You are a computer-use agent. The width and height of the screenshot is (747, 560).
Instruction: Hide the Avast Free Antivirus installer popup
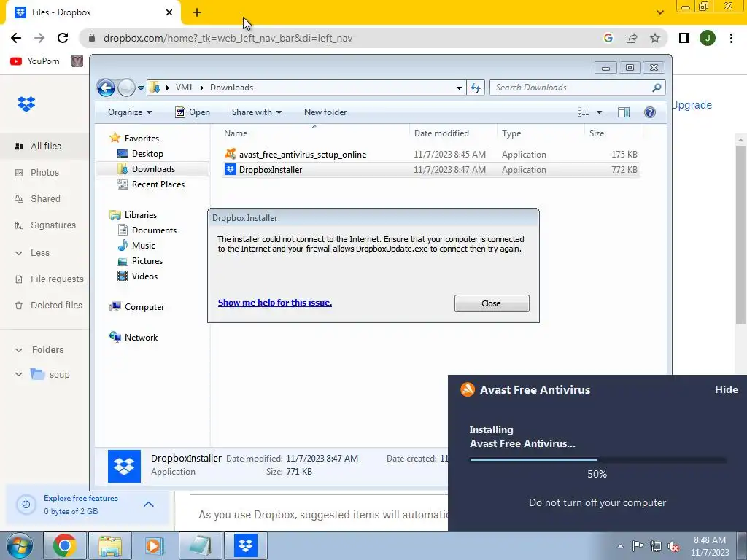click(726, 389)
